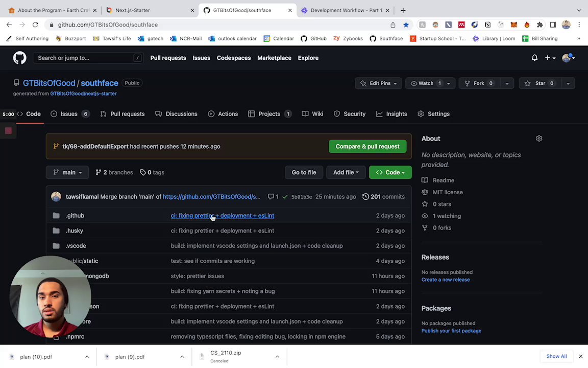Viewport: 588px width, 368px height.
Task: Click the Go to file button
Action: pos(304,172)
